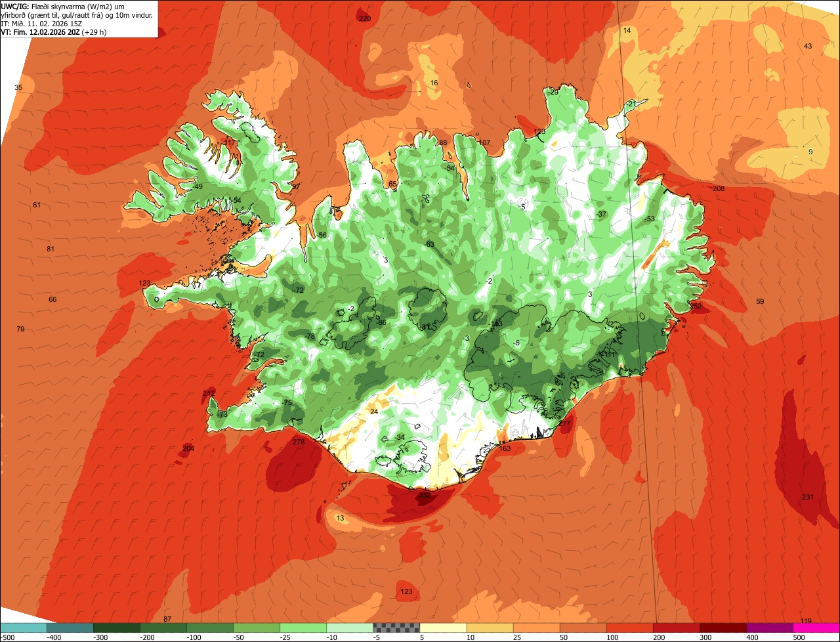
Task: Select the yellow-orange 10 to 25 legend swatch
Action: (490, 628)
